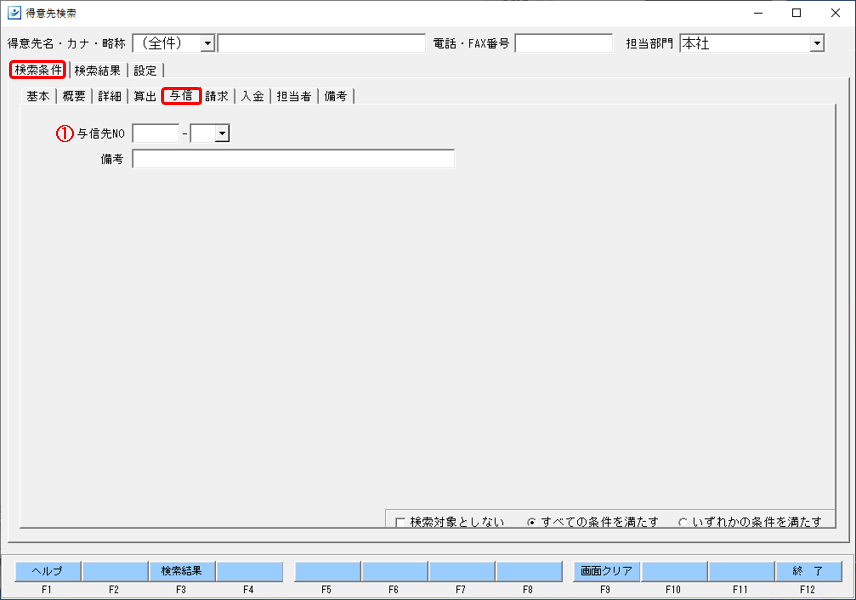Click the blank F8 function button
Viewport: 856px width, 600px height.
point(529,571)
